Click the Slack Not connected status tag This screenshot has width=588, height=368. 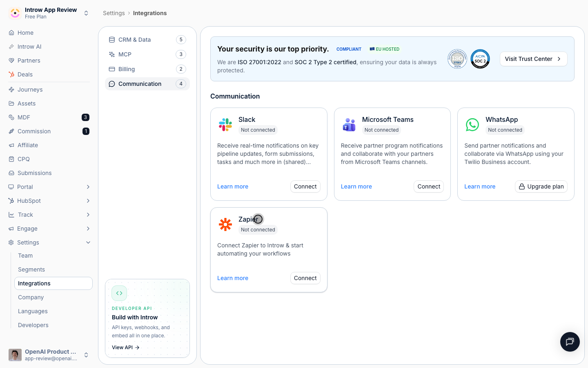(x=258, y=130)
